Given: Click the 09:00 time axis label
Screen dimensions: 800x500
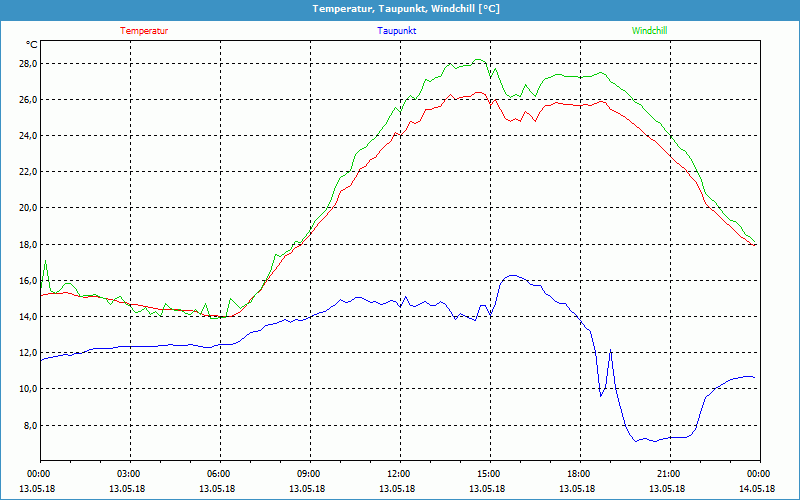Looking at the screenshot, I should click(309, 473).
